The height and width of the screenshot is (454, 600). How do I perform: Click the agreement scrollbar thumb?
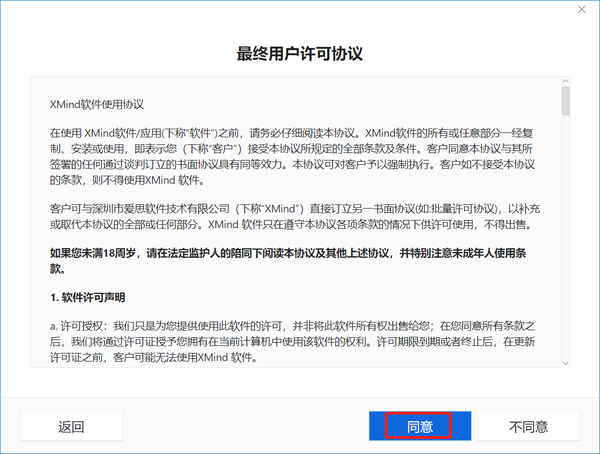[x=565, y=101]
